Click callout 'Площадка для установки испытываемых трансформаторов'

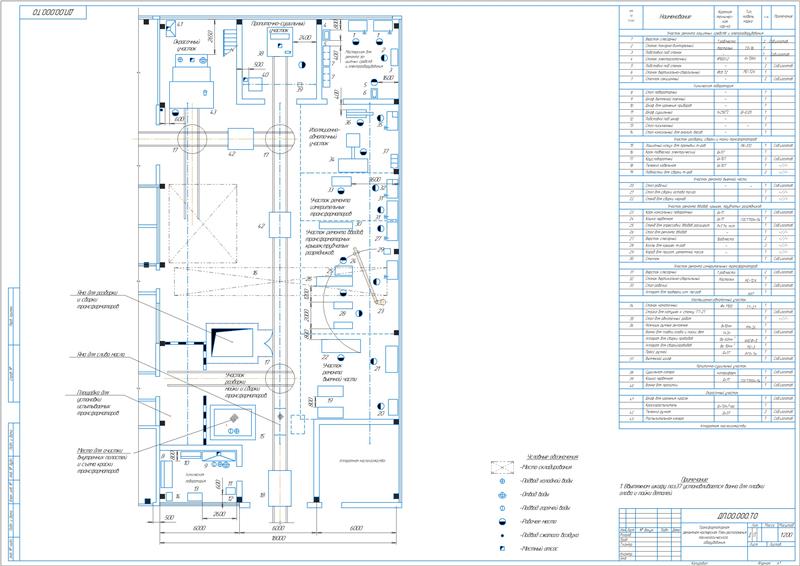tap(98, 403)
